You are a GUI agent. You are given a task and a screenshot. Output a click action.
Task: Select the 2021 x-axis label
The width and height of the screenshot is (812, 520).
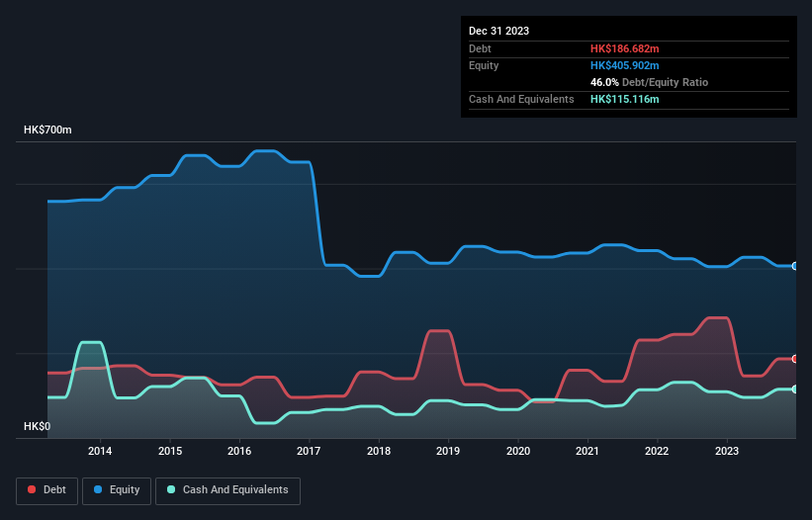[x=587, y=451]
